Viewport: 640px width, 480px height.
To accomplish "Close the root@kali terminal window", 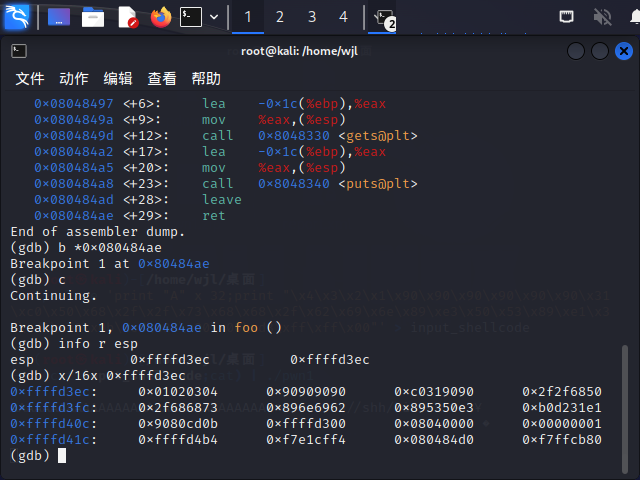I will click(624, 51).
